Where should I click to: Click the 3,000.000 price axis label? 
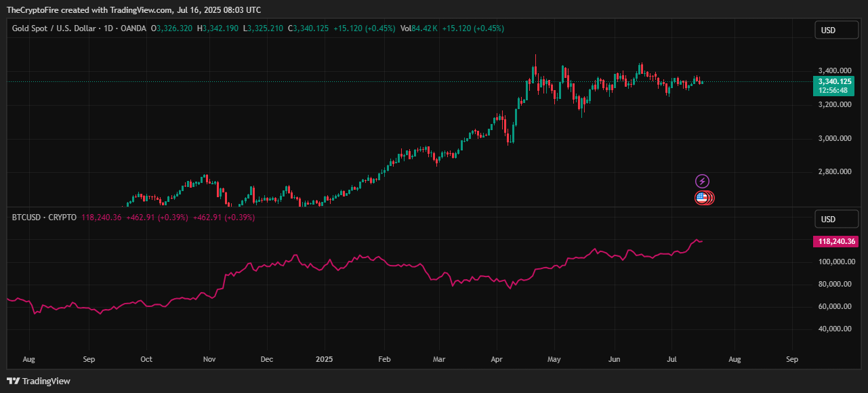tap(835, 138)
